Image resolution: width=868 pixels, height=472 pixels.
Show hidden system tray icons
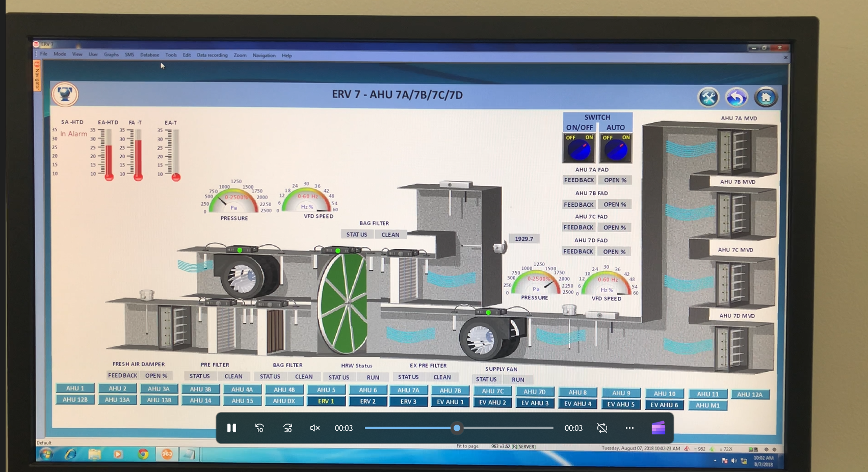click(x=715, y=461)
